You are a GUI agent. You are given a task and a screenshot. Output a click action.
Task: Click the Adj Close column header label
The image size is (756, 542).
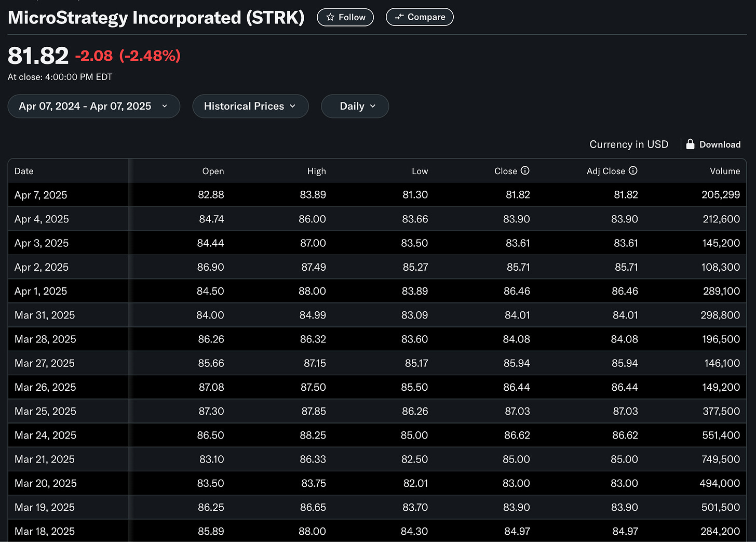pyautogui.click(x=606, y=171)
